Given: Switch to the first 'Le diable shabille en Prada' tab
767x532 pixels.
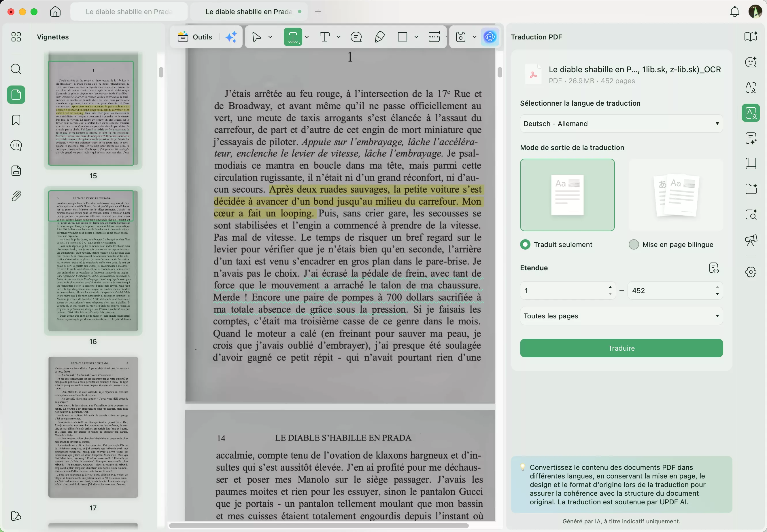Looking at the screenshot, I should [129, 12].
